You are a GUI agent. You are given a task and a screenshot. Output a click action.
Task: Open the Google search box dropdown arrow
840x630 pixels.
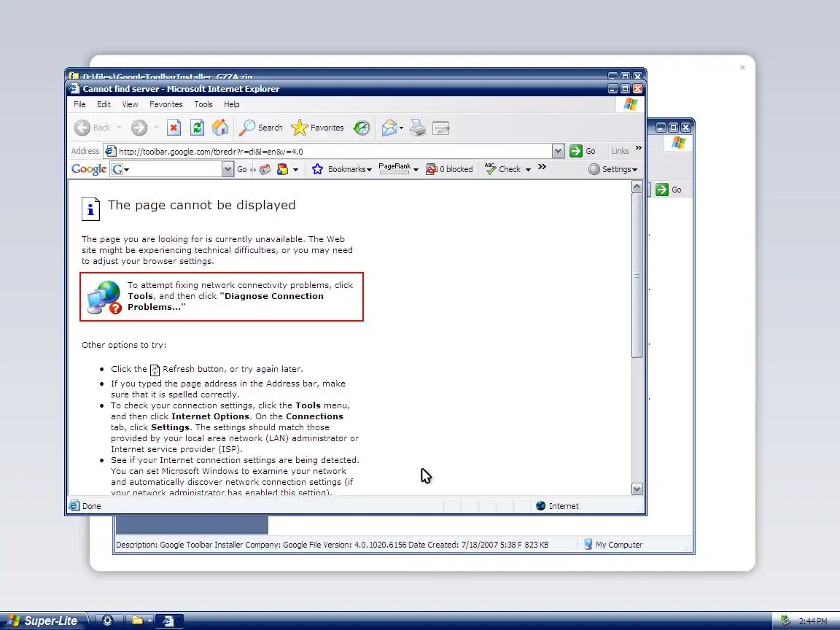point(227,169)
